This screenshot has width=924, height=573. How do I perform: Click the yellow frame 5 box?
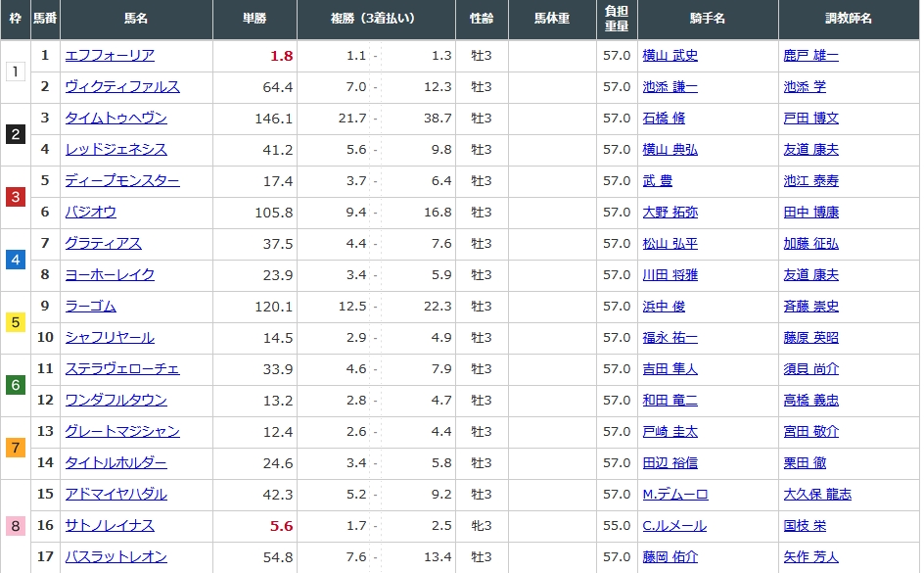[15, 322]
